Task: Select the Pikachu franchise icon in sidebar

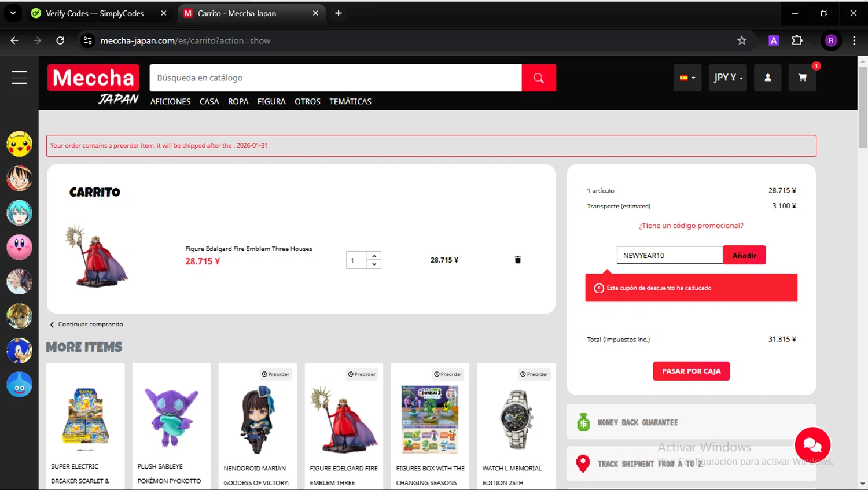Action: 19,144
